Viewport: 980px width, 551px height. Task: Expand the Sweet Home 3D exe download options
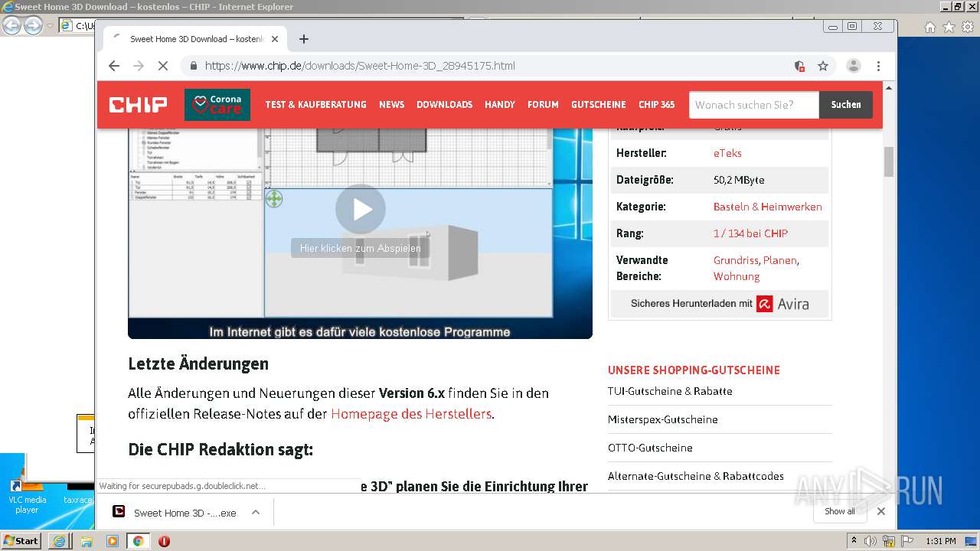tap(256, 512)
